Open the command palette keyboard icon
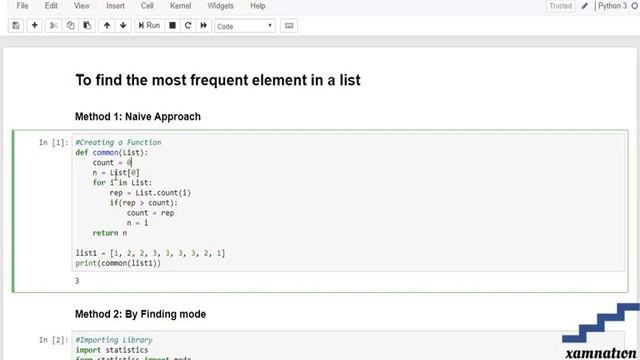This screenshot has width=640, height=360. tap(289, 26)
